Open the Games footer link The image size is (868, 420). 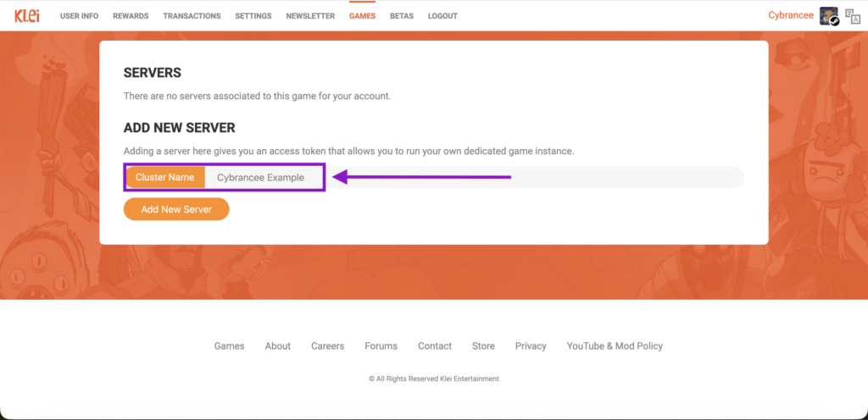(x=229, y=346)
